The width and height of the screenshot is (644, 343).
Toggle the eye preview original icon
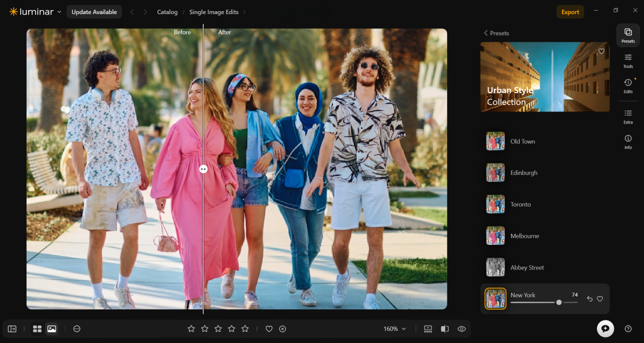point(461,329)
